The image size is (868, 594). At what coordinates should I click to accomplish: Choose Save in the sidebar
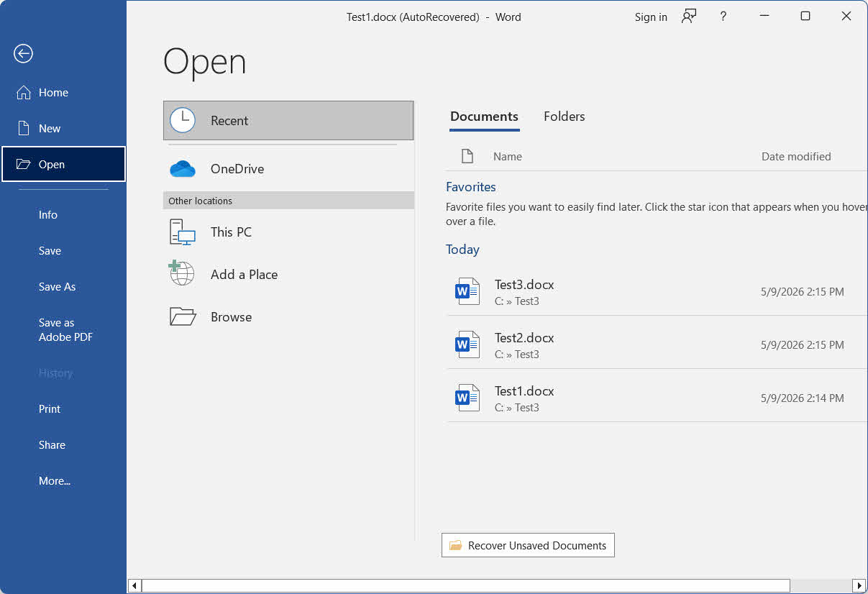(63, 250)
